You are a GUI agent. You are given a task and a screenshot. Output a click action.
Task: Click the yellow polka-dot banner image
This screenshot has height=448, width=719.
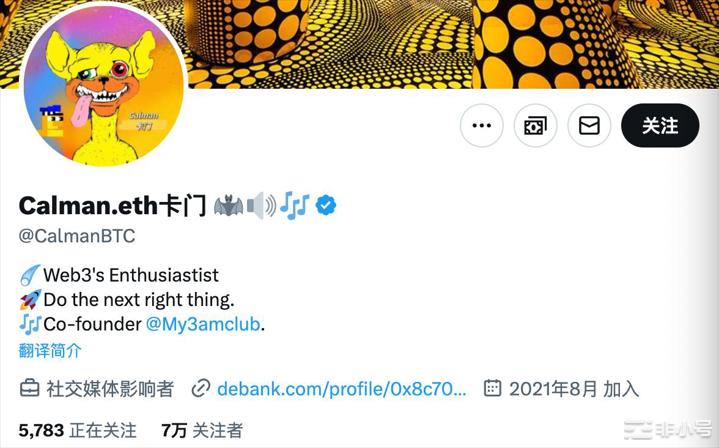449,44
